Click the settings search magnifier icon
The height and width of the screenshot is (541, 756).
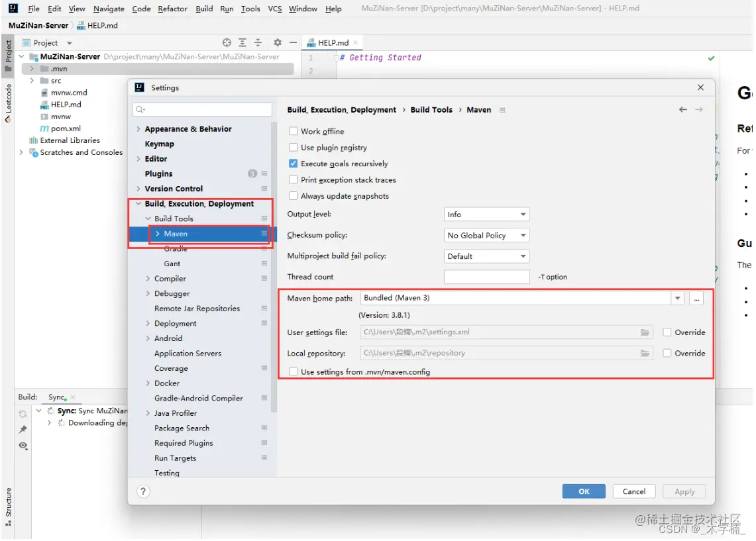[140, 109]
